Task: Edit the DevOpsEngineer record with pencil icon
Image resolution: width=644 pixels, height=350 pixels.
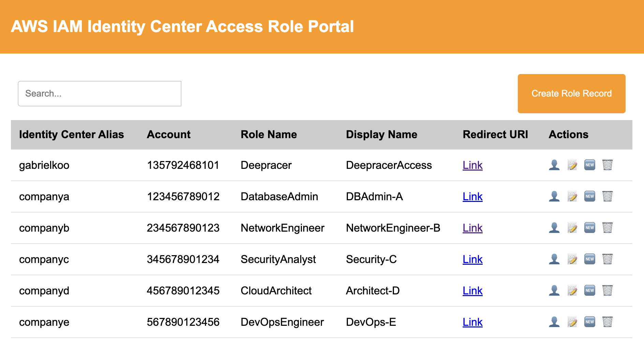Action: pos(572,322)
